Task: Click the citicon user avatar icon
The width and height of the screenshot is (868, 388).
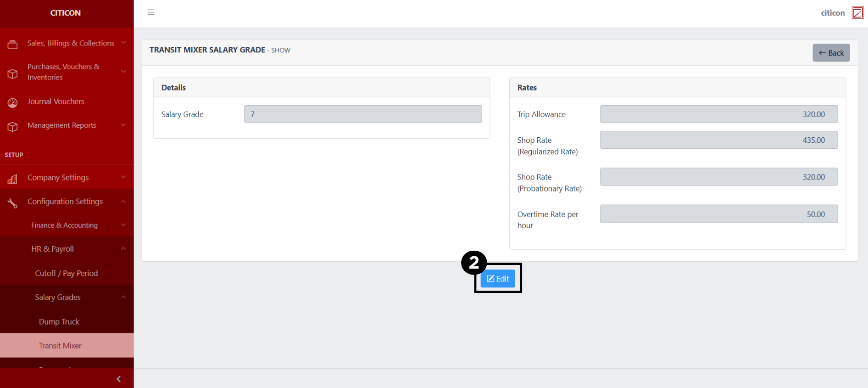Action: pos(857,13)
